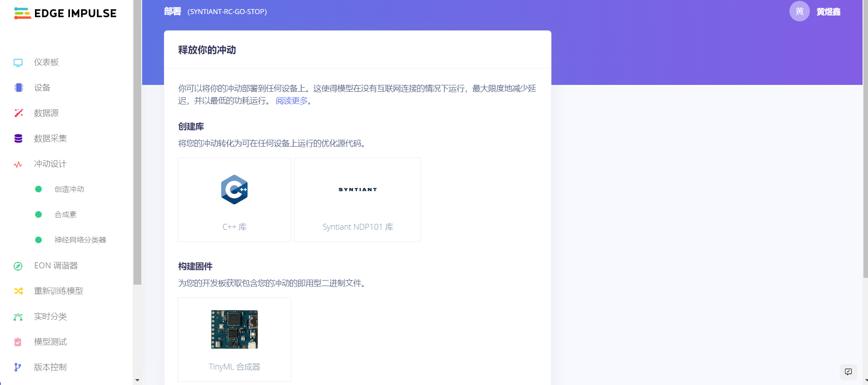
Task: Open the user menu 黄煜鑫
Action: 828,12
